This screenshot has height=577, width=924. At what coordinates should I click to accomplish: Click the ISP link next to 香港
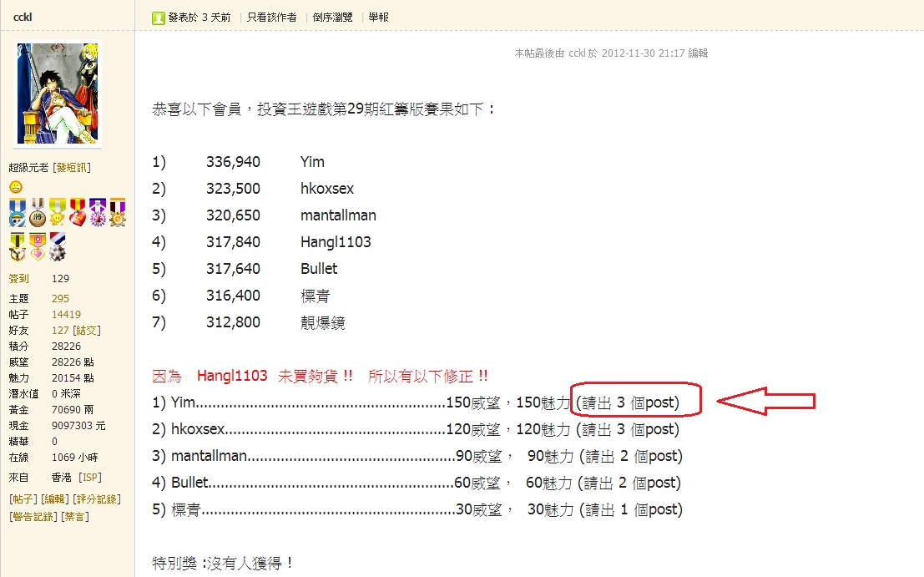(90, 477)
